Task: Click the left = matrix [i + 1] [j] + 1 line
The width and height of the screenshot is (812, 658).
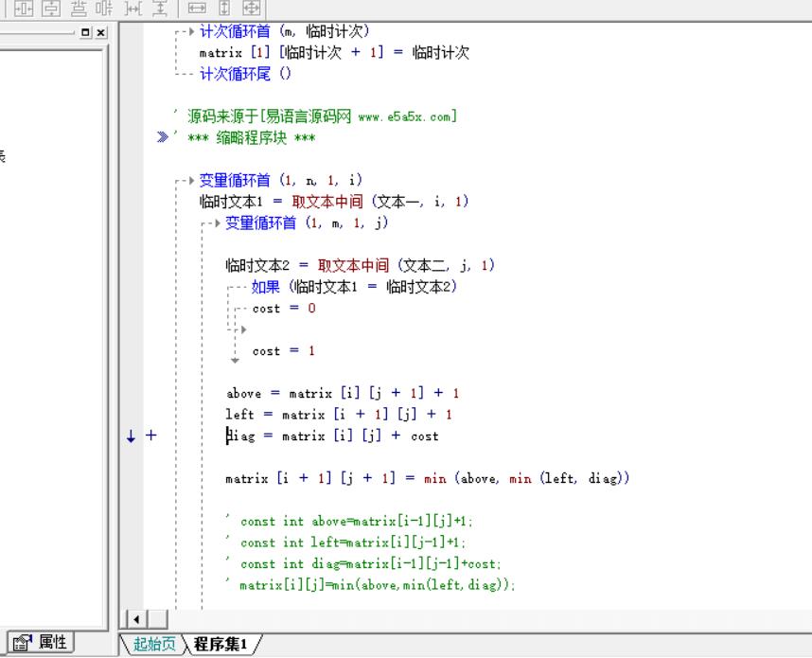Action: tap(339, 415)
